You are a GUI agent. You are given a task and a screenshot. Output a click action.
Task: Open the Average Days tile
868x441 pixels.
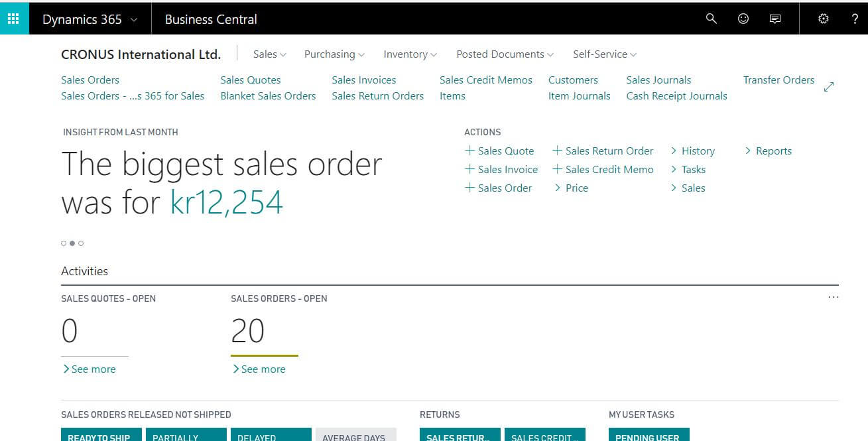356,434
